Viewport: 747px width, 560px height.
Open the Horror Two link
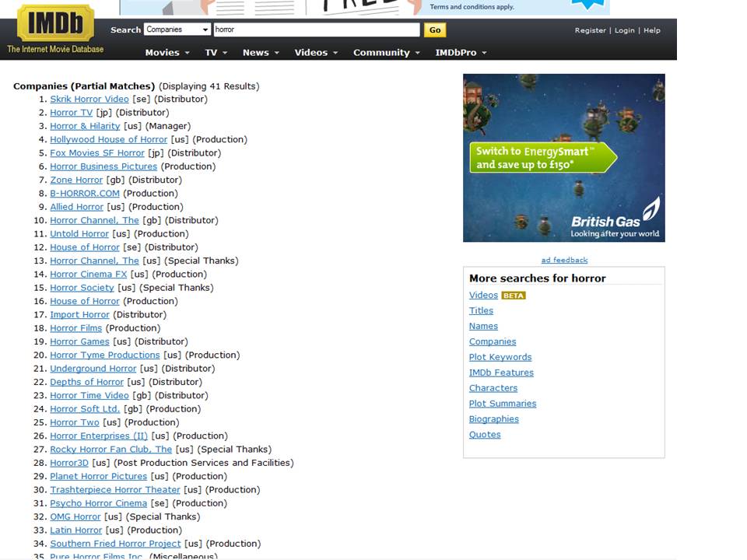click(75, 422)
